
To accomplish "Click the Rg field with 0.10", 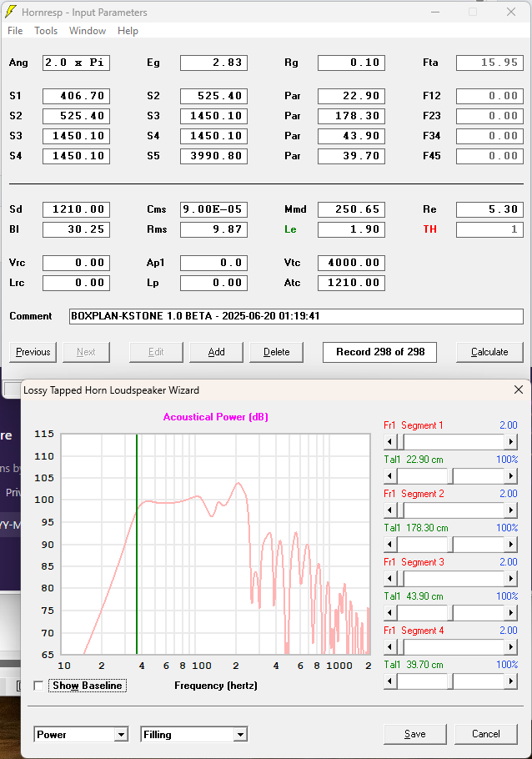I will [351, 63].
